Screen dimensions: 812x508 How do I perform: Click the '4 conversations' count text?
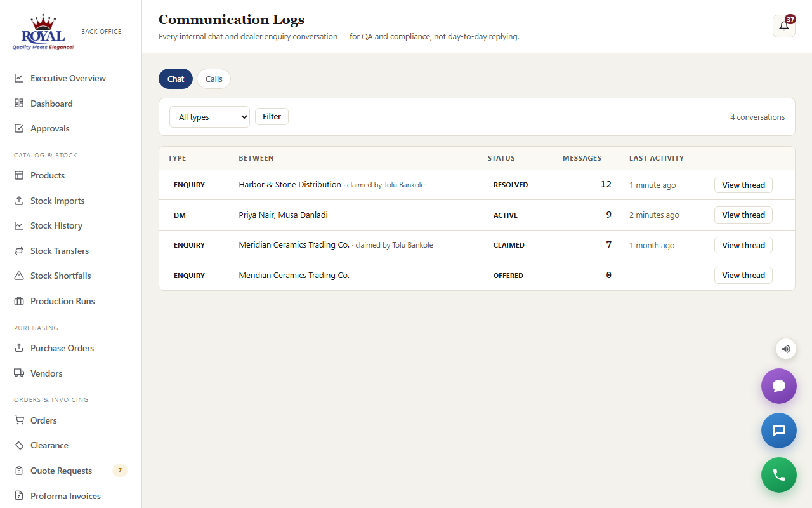pos(757,117)
